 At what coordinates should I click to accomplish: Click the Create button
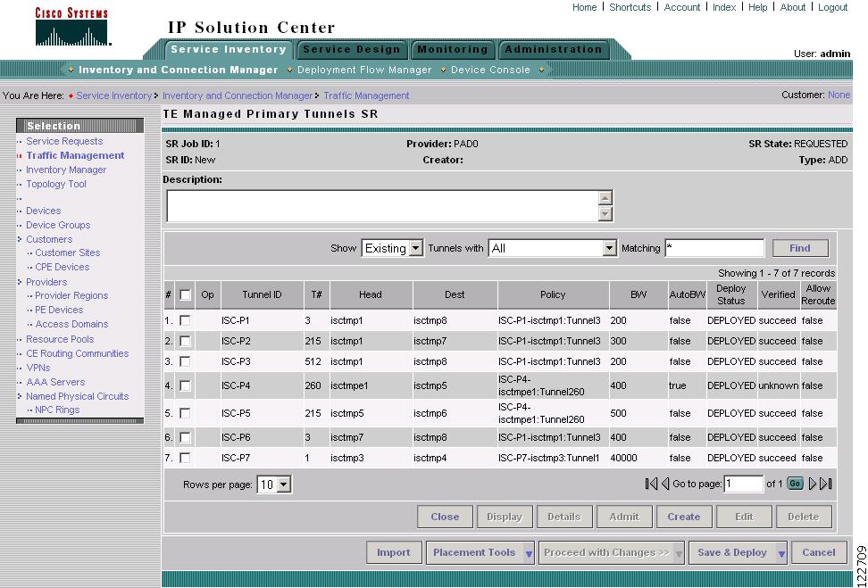coord(684,517)
